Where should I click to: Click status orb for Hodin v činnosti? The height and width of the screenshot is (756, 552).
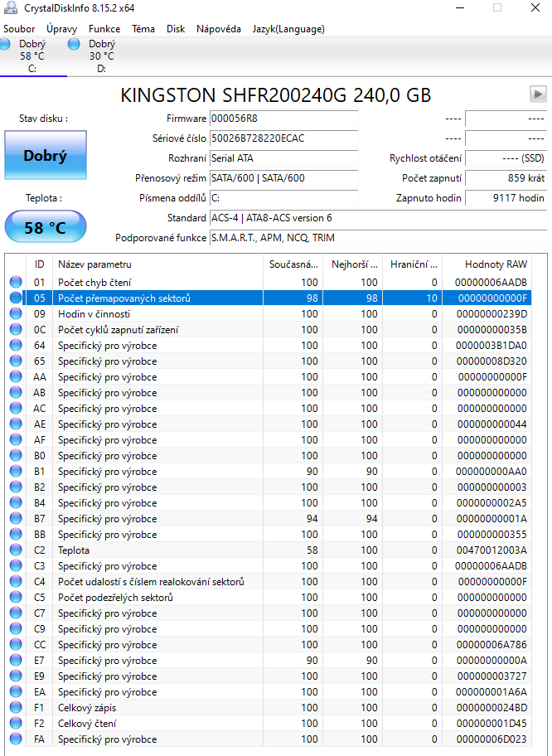pos(16,314)
